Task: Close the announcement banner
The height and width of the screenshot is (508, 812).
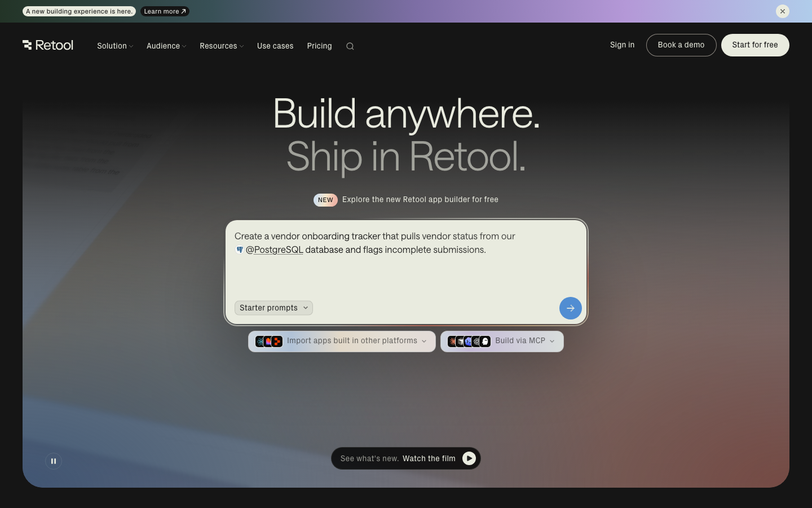Action: click(x=783, y=11)
